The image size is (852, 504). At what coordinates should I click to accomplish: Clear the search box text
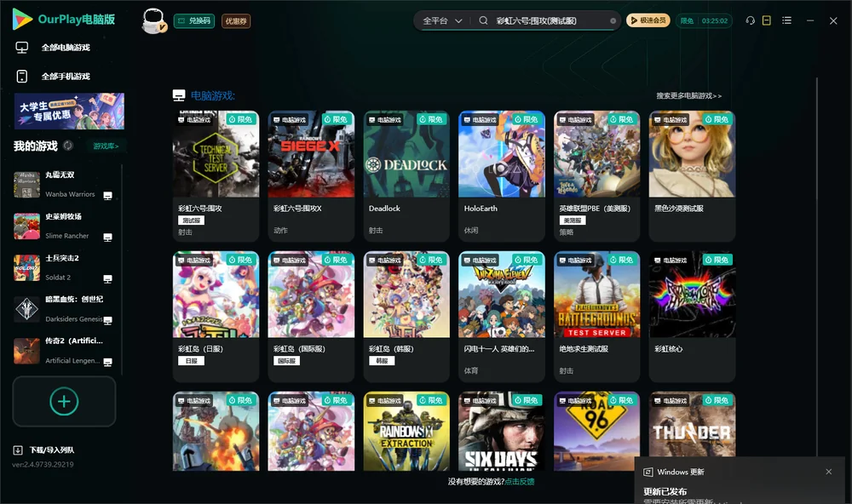613,21
